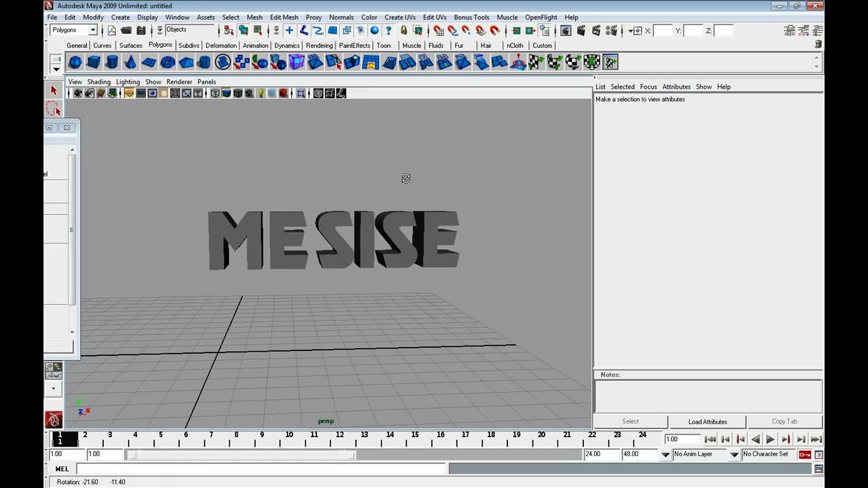Click the Select button in Attribute Editor
Screen dimensions: 868x488
click(x=631, y=422)
